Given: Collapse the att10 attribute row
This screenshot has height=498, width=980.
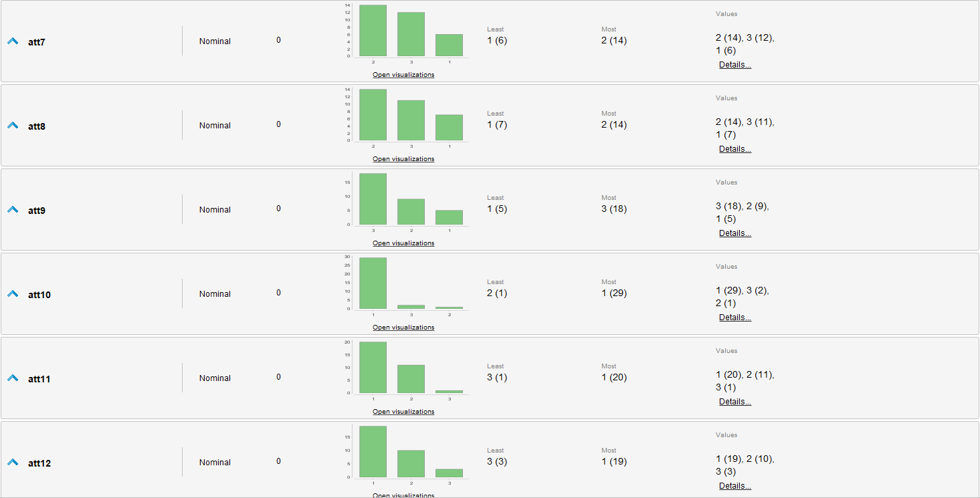Looking at the screenshot, I should tap(12, 294).
